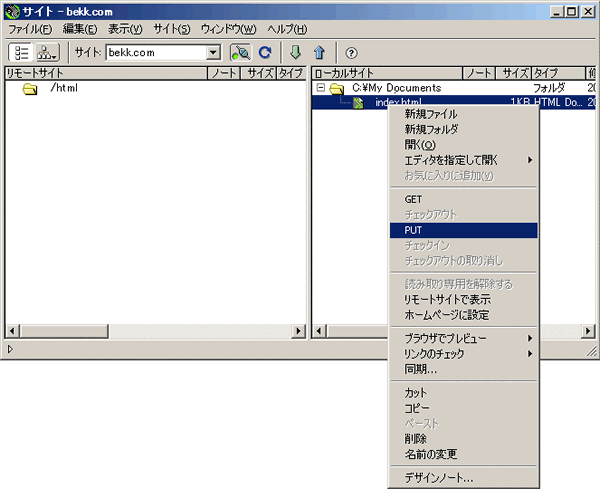Choose PUT in the context menu

463,230
